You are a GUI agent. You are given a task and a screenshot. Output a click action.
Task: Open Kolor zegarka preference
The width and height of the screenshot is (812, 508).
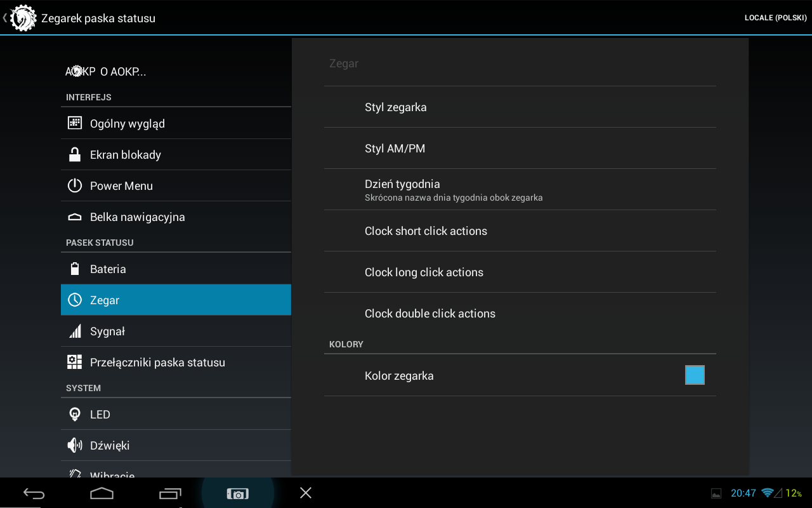520,375
